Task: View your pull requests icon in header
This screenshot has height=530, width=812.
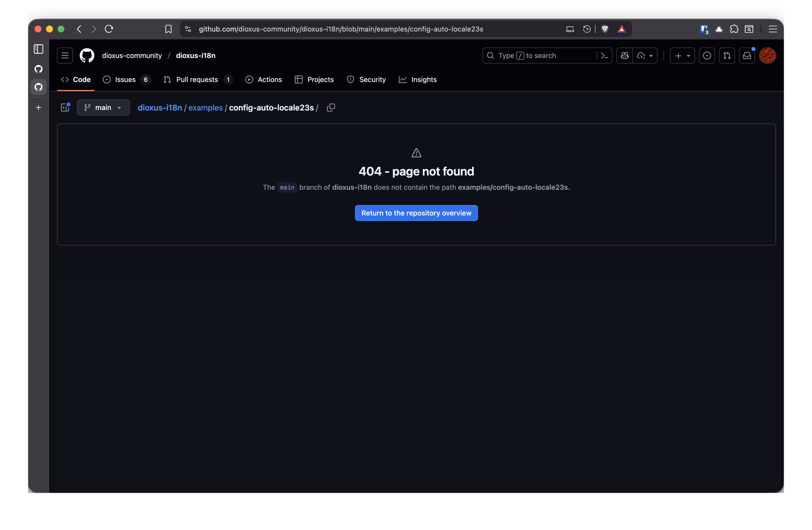Action: click(727, 55)
